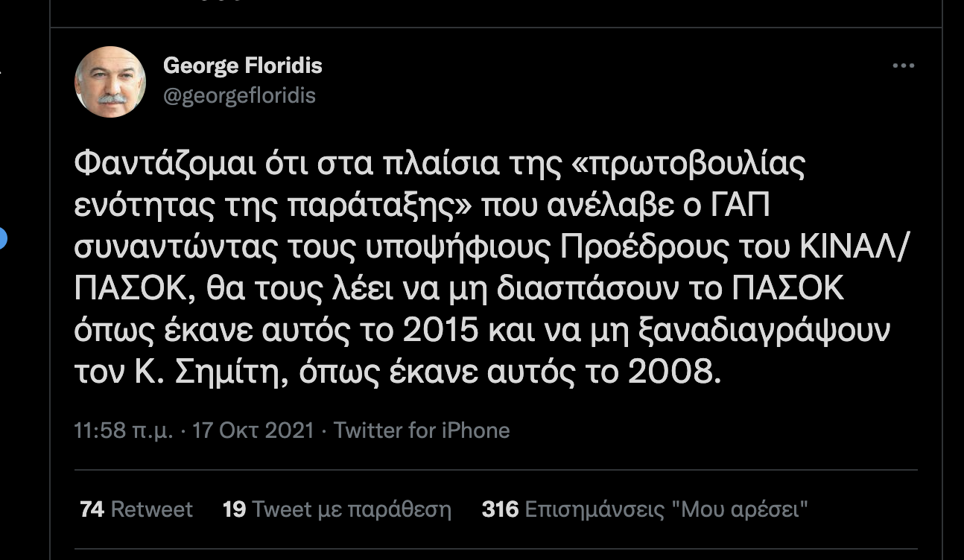The width and height of the screenshot is (964, 560).
Task: Go to the @georgefloridis handle
Action: [239, 95]
